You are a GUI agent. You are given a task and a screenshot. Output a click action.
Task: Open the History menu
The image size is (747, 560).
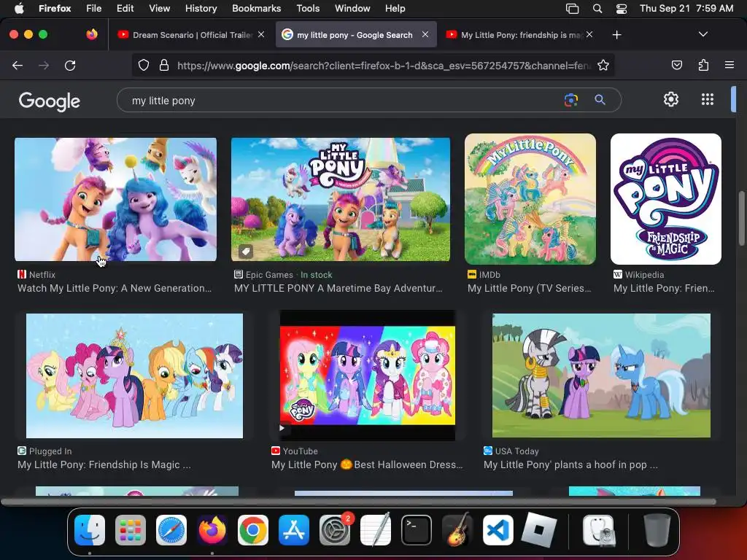tap(201, 8)
